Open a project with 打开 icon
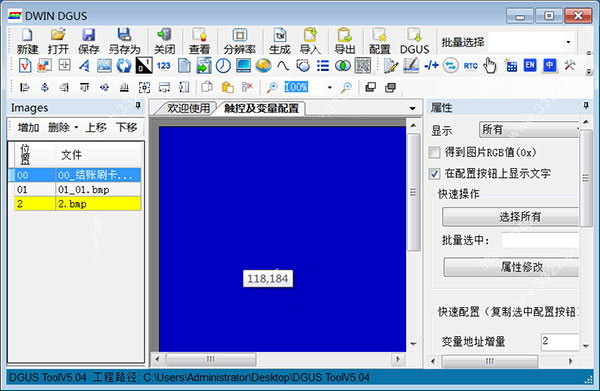This screenshot has height=391, width=600. (x=58, y=41)
